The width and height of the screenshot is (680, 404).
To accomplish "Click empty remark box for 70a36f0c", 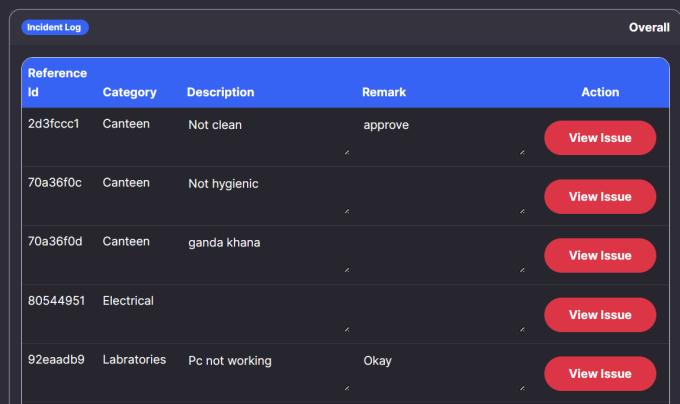I will 441,196.
